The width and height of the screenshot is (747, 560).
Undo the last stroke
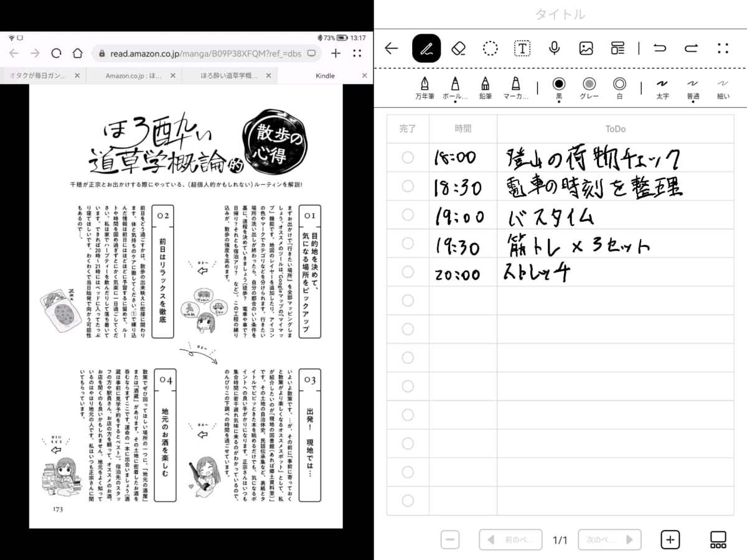pyautogui.click(x=660, y=49)
